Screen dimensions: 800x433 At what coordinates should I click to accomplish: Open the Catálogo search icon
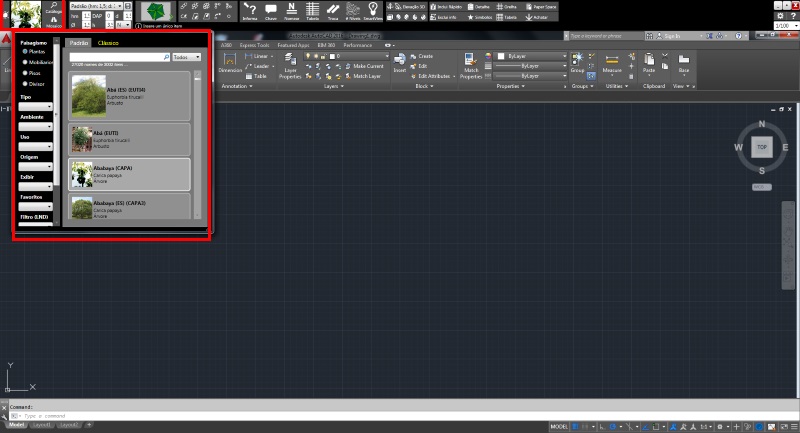point(54,7)
